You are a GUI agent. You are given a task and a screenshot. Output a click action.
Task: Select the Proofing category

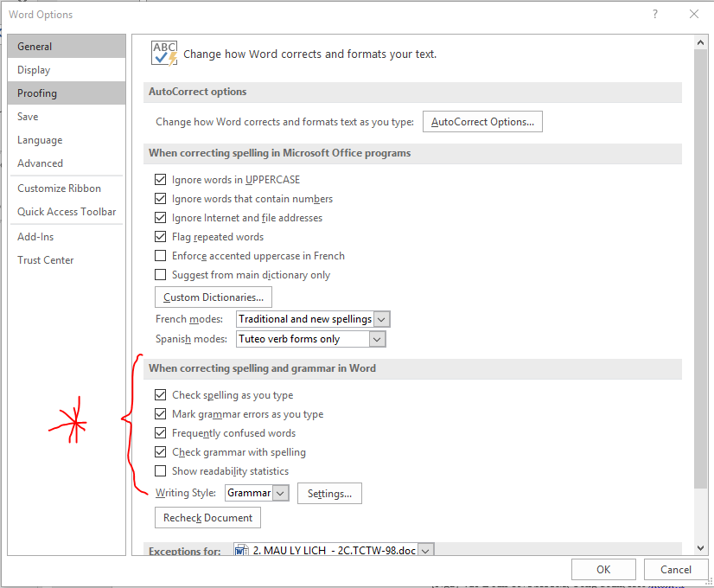[x=67, y=93]
